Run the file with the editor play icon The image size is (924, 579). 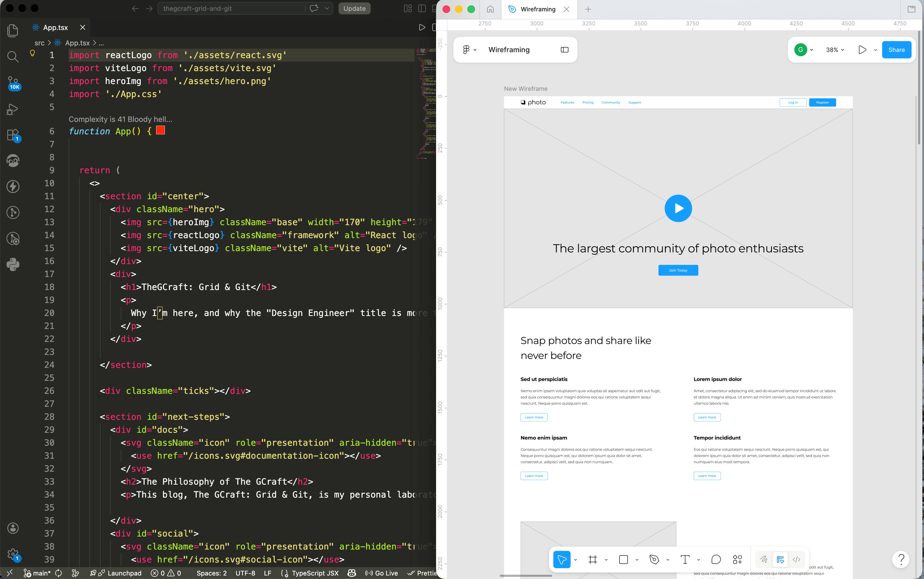click(422, 28)
